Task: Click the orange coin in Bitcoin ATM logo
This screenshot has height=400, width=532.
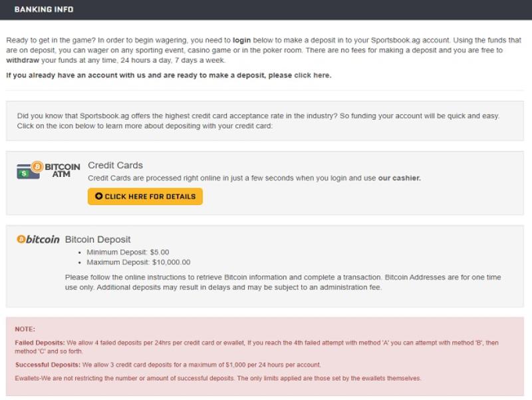Action: coord(37,166)
